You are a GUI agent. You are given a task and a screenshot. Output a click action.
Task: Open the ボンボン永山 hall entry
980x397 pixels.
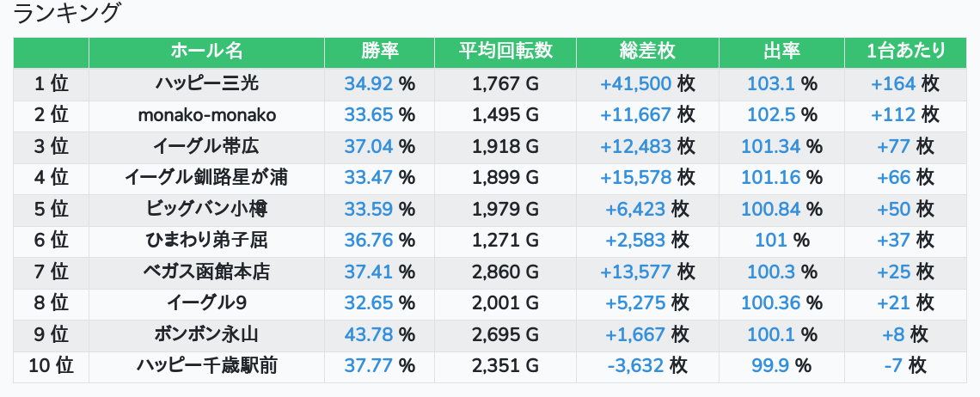coord(207,335)
